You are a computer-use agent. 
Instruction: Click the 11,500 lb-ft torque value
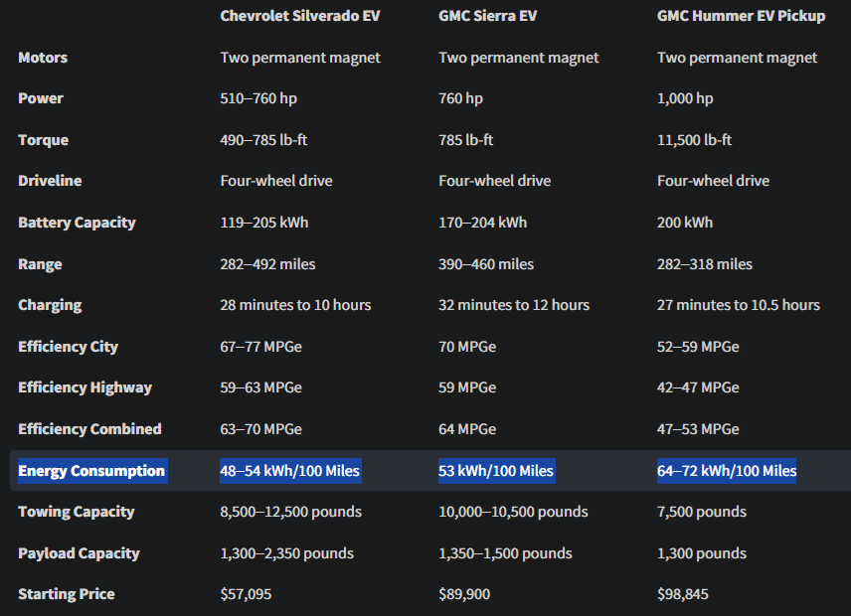(x=694, y=140)
